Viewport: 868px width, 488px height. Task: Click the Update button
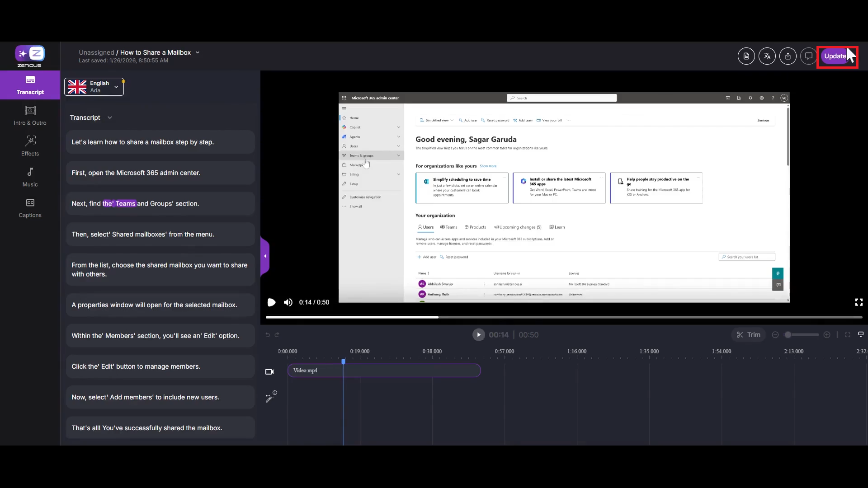pyautogui.click(x=835, y=56)
